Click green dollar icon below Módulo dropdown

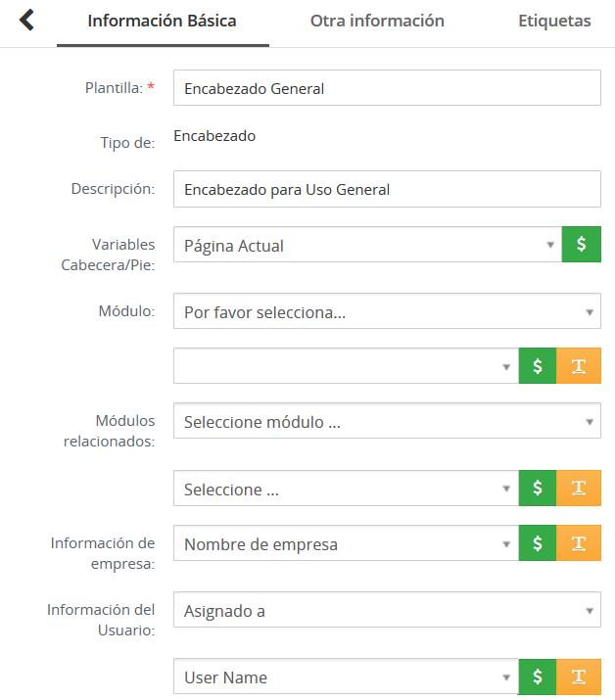click(538, 366)
